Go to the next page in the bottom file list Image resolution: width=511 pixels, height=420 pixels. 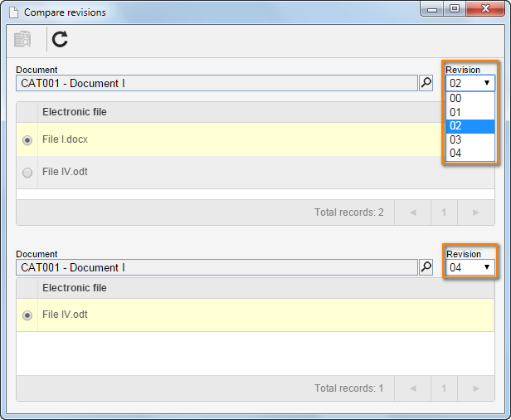tap(476, 388)
